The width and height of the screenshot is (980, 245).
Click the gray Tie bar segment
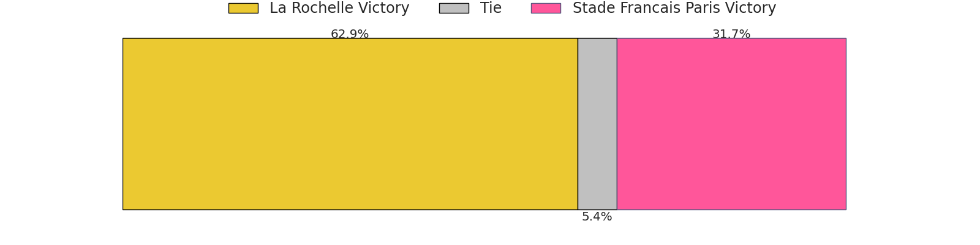click(597, 124)
